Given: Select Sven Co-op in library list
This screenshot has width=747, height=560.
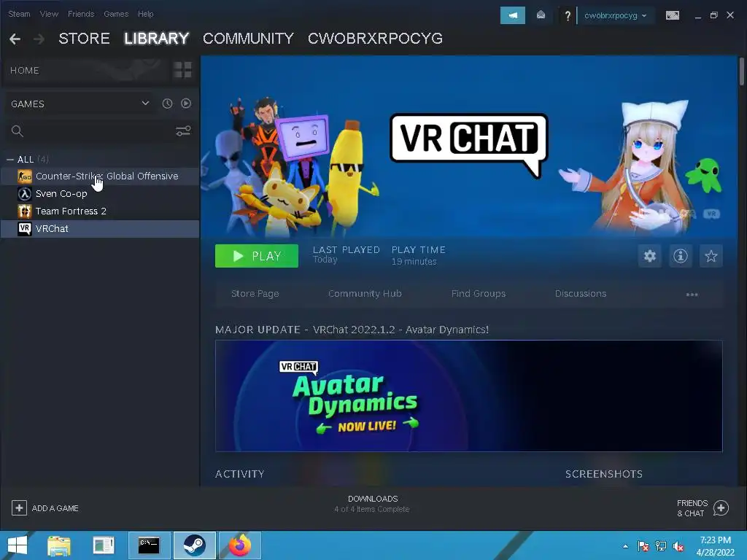Looking at the screenshot, I should pyautogui.click(x=100, y=194).
